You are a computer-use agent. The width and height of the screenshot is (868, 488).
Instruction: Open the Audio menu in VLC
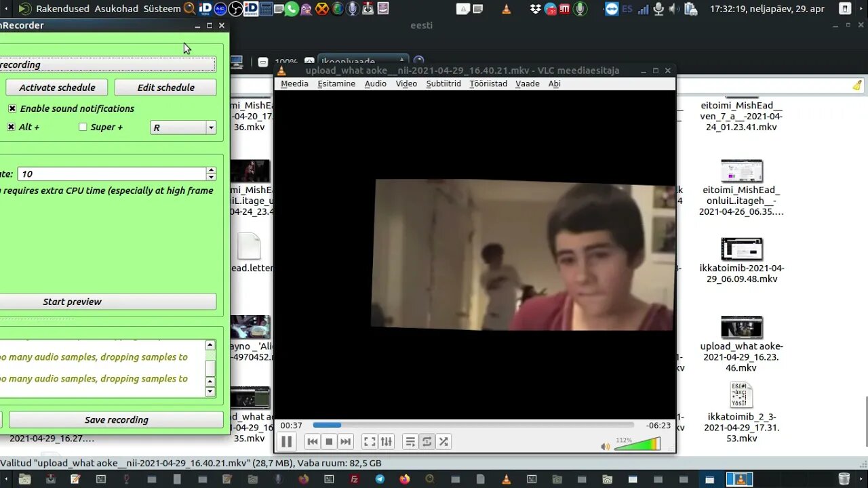coord(376,83)
